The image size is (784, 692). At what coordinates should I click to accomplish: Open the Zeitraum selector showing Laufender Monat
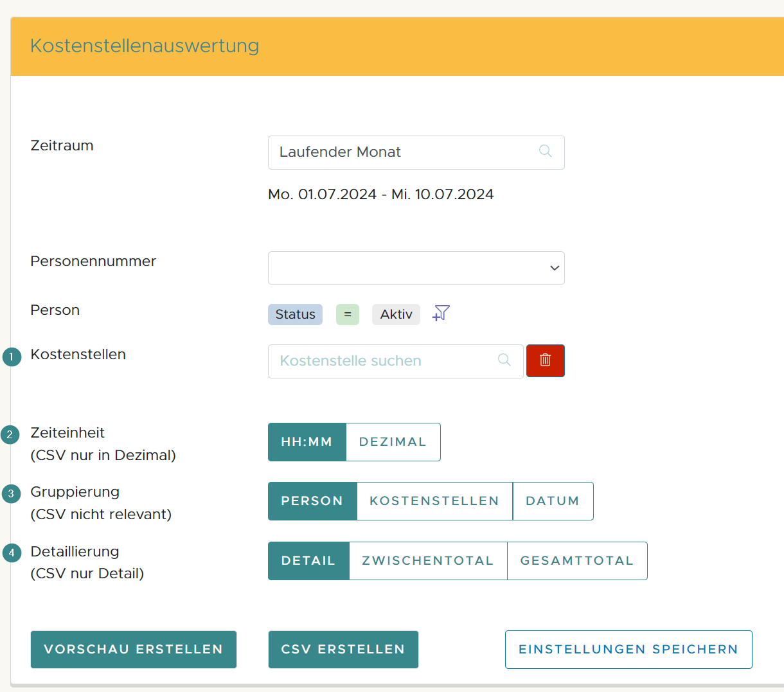[x=416, y=152]
